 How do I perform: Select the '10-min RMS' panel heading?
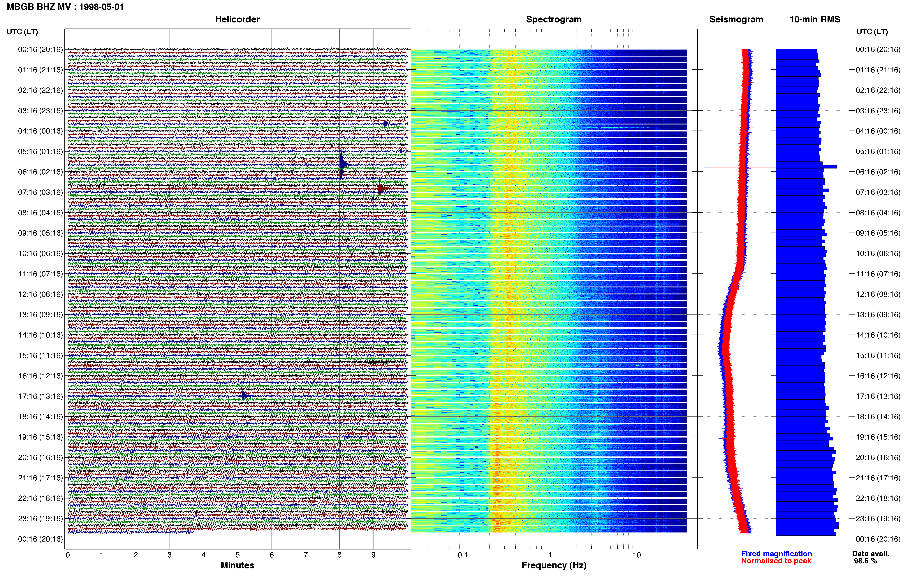815,19
